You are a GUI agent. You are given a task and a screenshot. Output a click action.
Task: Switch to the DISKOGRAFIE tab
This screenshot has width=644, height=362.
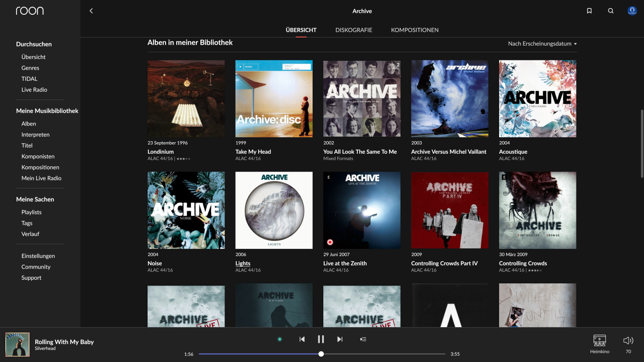(354, 30)
